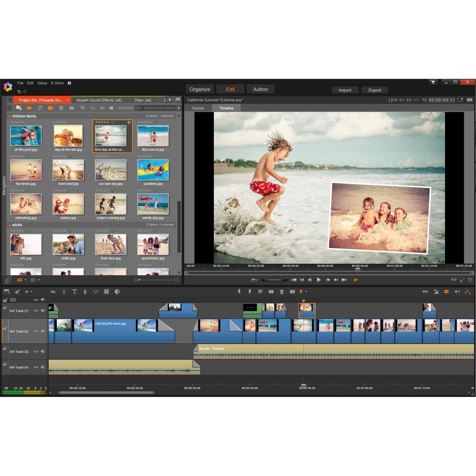Viewport: 476px width, 476px height.
Task: Enable the magnet snapping tool
Action: click(447, 292)
